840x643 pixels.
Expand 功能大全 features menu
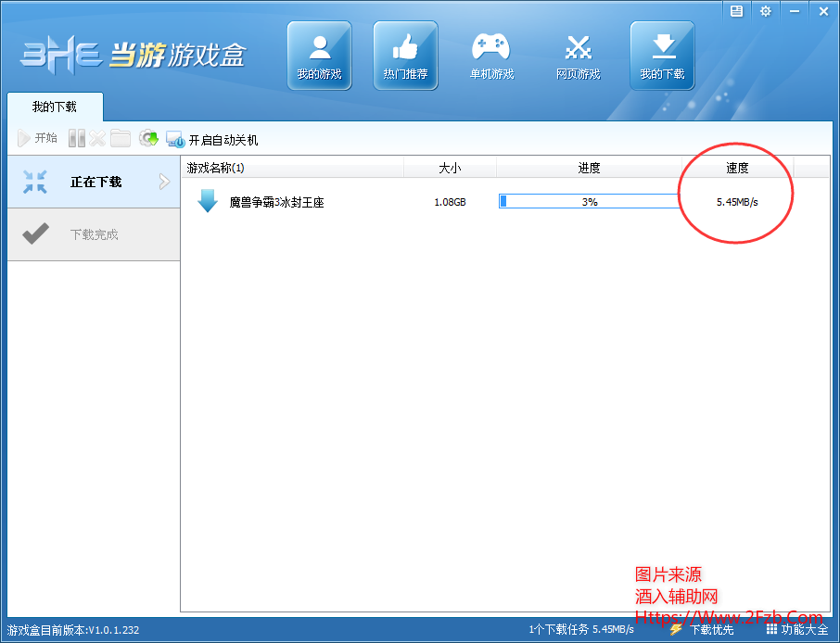click(x=797, y=629)
